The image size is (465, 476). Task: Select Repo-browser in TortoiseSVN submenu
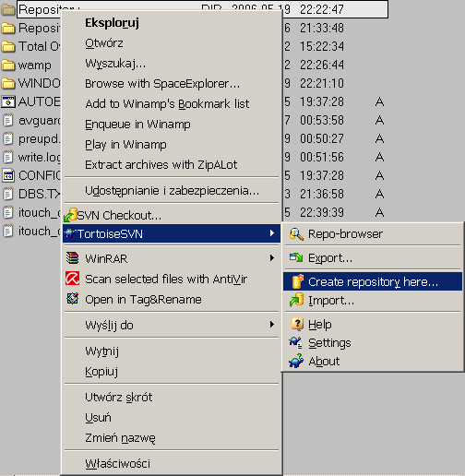pyautogui.click(x=373, y=234)
